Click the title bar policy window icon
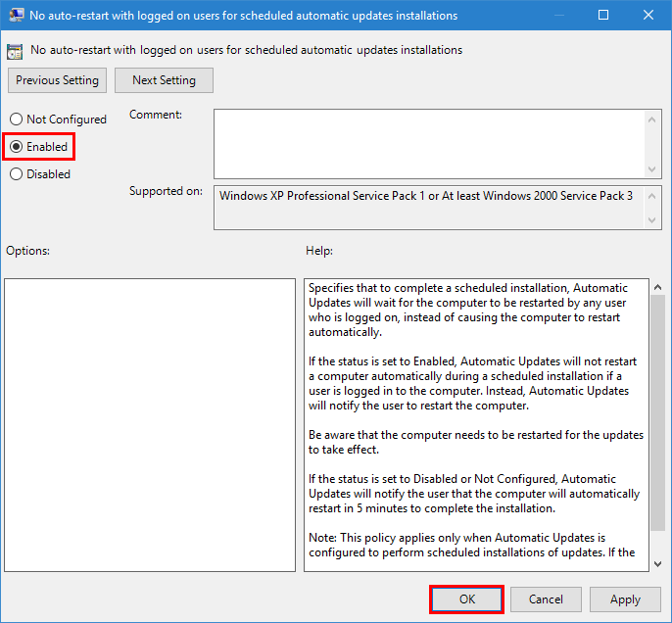The image size is (672, 623). 16,16
